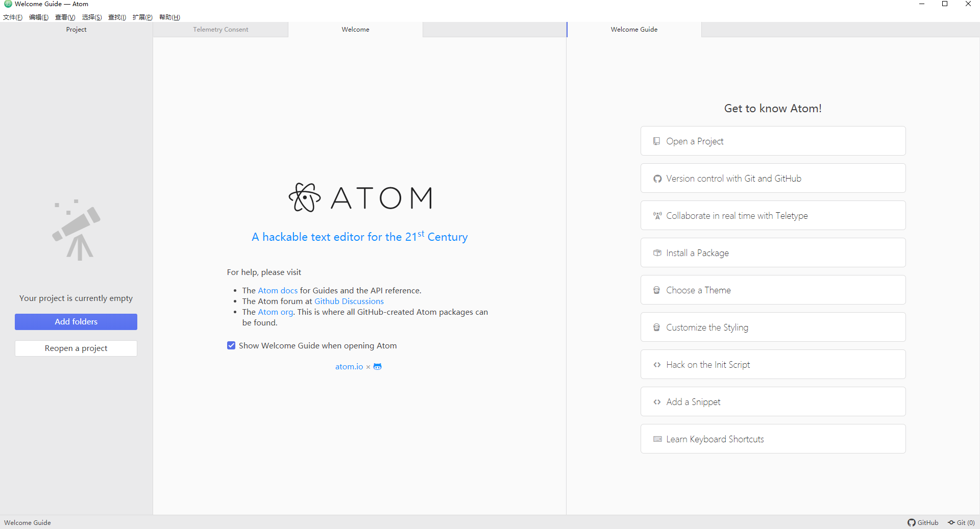This screenshot has height=529, width=980.
Task: Click the Atom app icon in title bar
Action: point(8,4)
